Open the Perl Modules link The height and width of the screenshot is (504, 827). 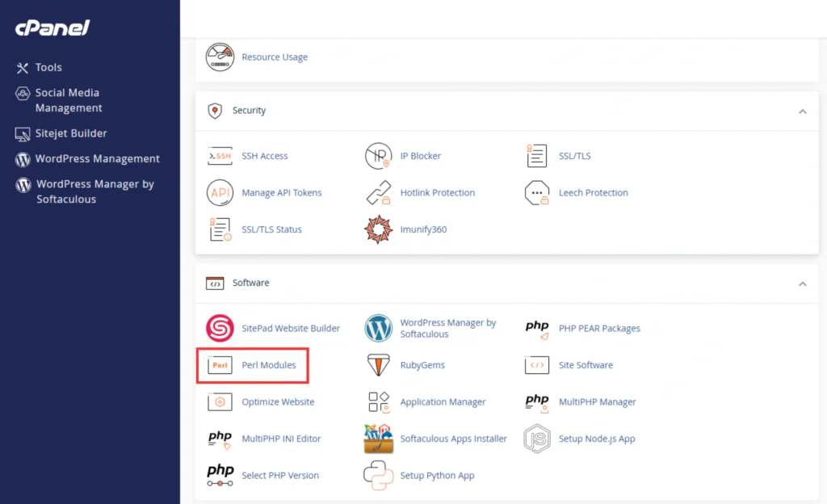269,365
